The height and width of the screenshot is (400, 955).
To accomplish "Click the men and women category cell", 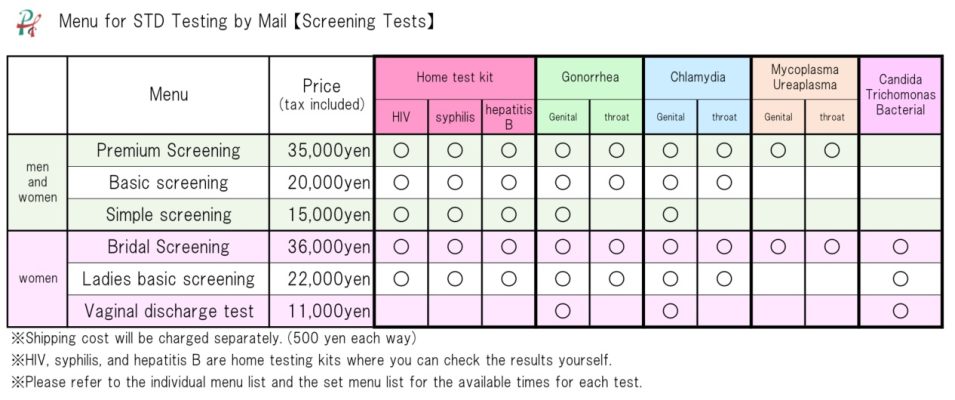I will pos(38,183).
